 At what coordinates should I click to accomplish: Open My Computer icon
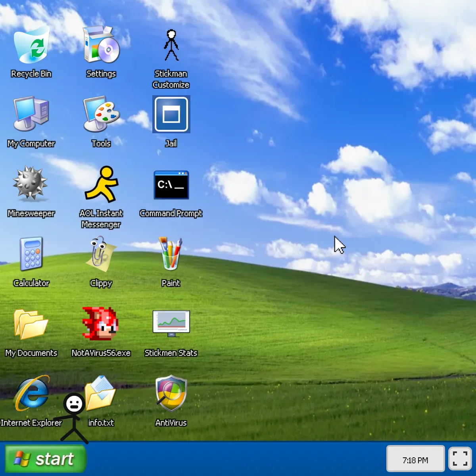pos(31,114)
